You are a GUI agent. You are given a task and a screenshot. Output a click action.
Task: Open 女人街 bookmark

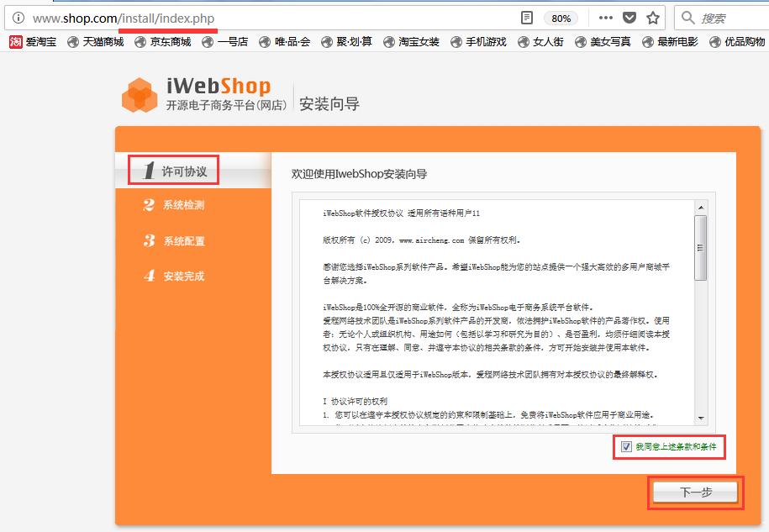541,42
